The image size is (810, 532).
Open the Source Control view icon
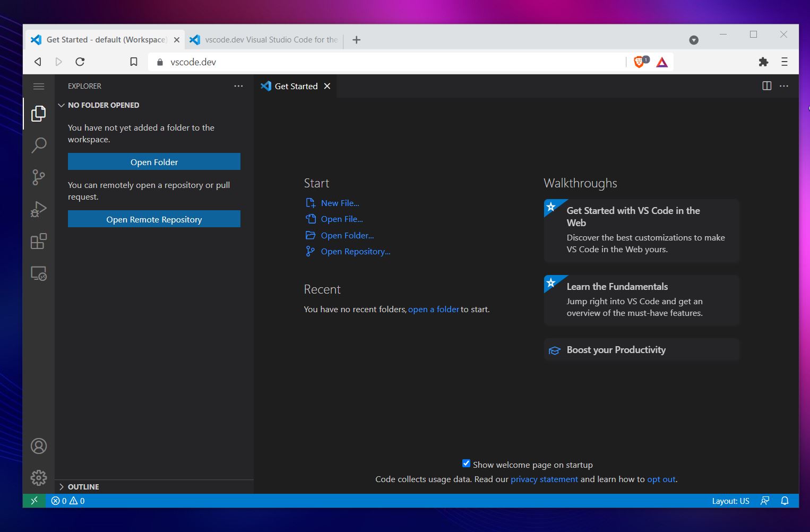39,177
